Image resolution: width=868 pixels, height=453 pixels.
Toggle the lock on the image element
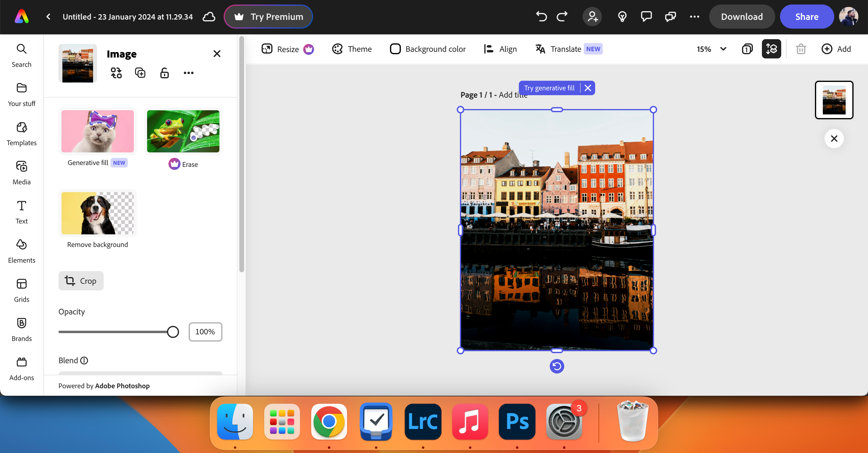164,72
